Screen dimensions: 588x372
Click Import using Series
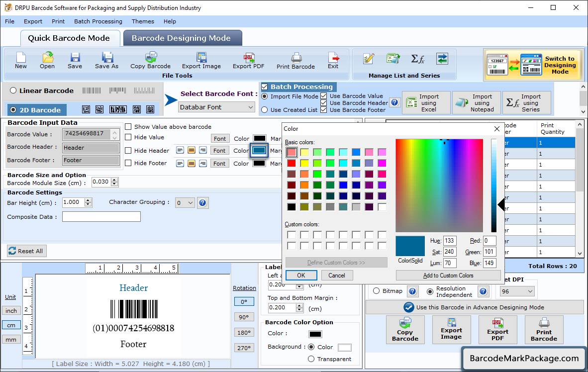526,103
